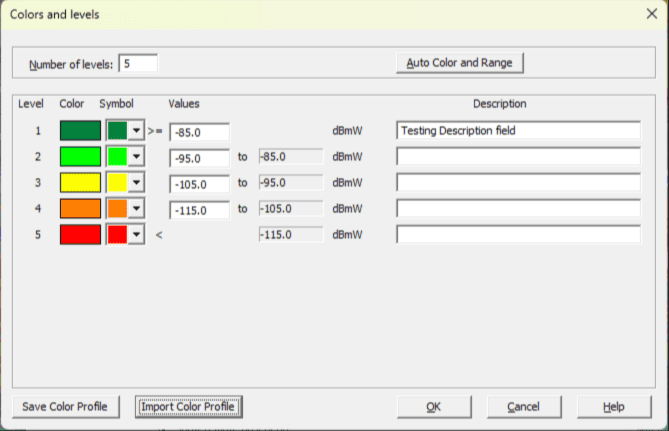Click the Level 1 value field showing -85.0

click(200, 131)
